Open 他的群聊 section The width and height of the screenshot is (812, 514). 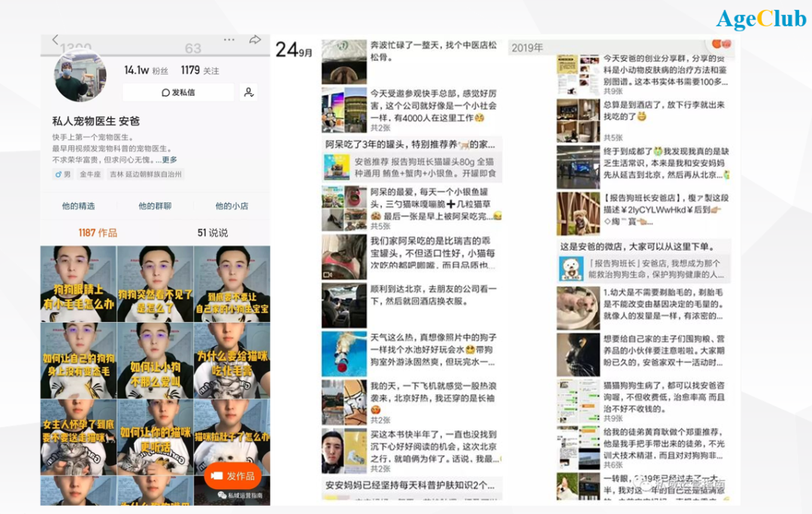(x=155, y=205)
